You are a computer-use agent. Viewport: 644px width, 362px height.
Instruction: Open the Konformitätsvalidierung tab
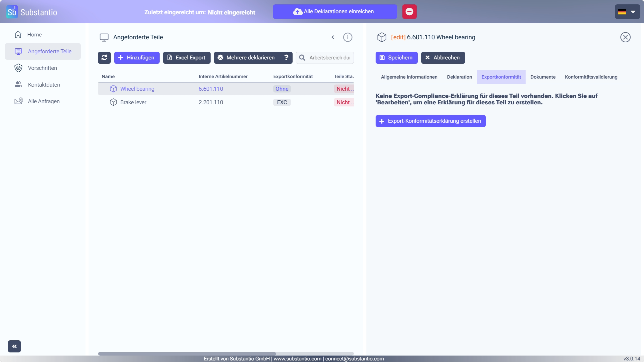591,77
